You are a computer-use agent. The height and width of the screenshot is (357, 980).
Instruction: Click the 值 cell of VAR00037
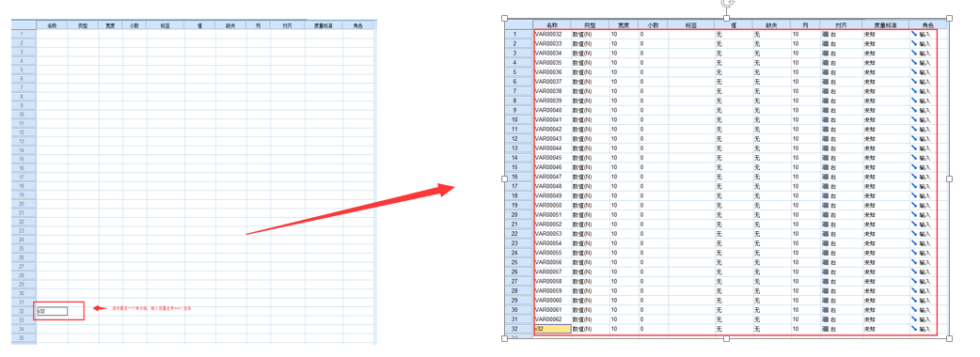point(734,82)
